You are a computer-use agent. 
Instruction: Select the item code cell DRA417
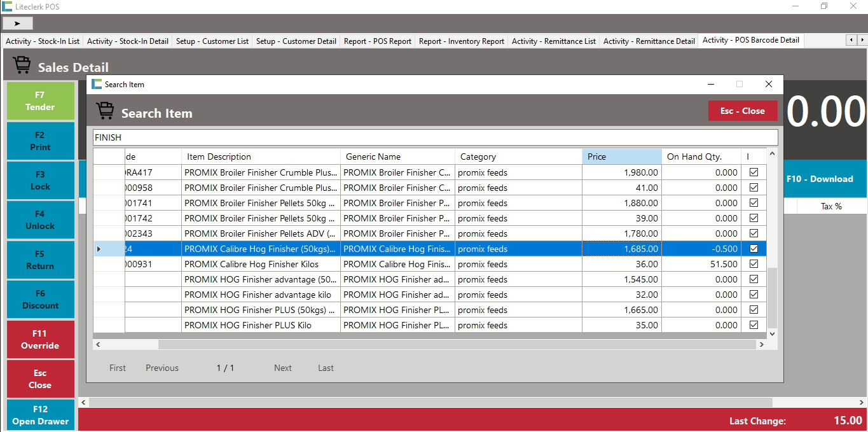(x=153, y=172)
